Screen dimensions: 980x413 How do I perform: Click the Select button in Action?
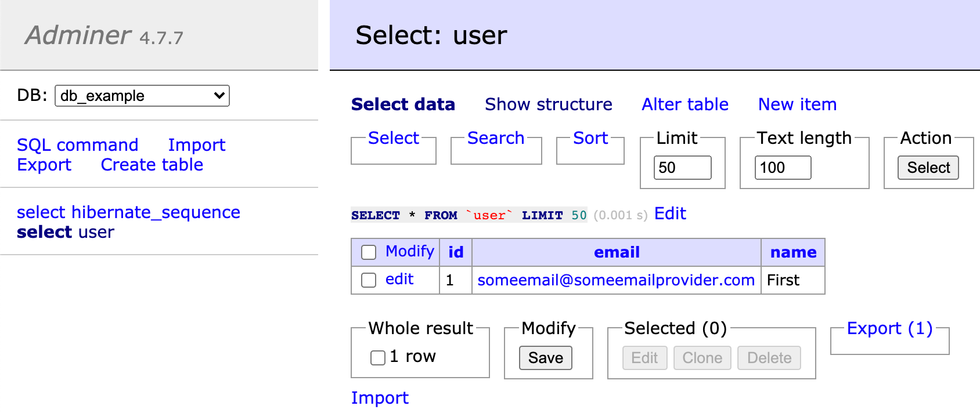[928, 168]
